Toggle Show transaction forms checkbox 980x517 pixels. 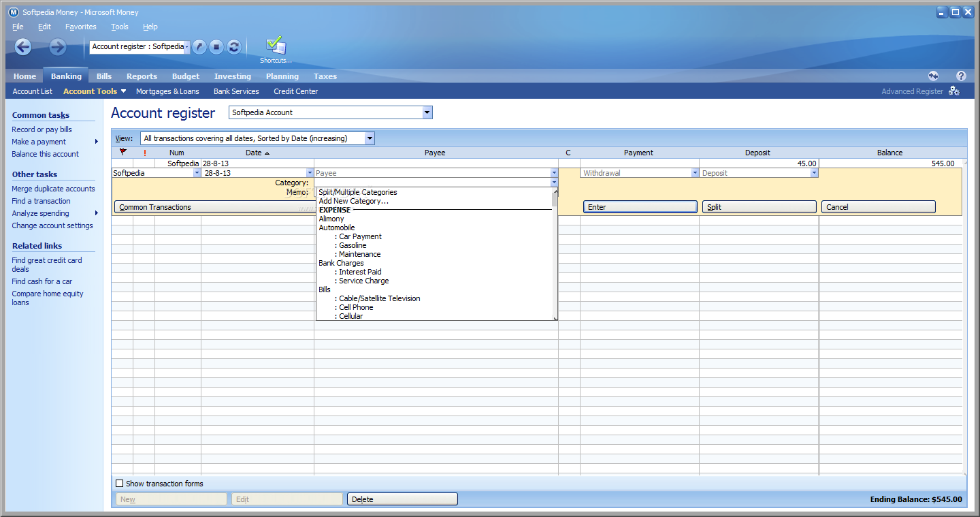[x=120, y=484]
